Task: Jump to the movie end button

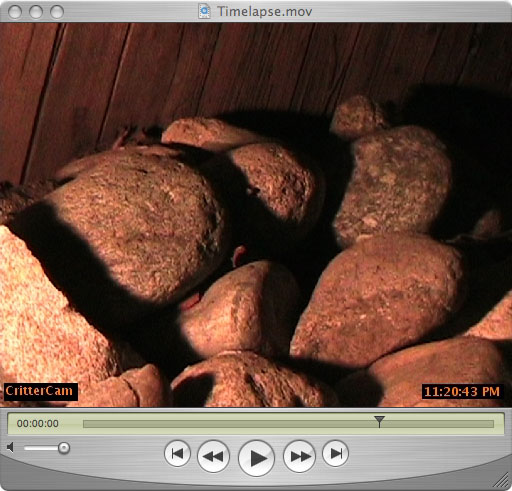Action: (335, 454)
